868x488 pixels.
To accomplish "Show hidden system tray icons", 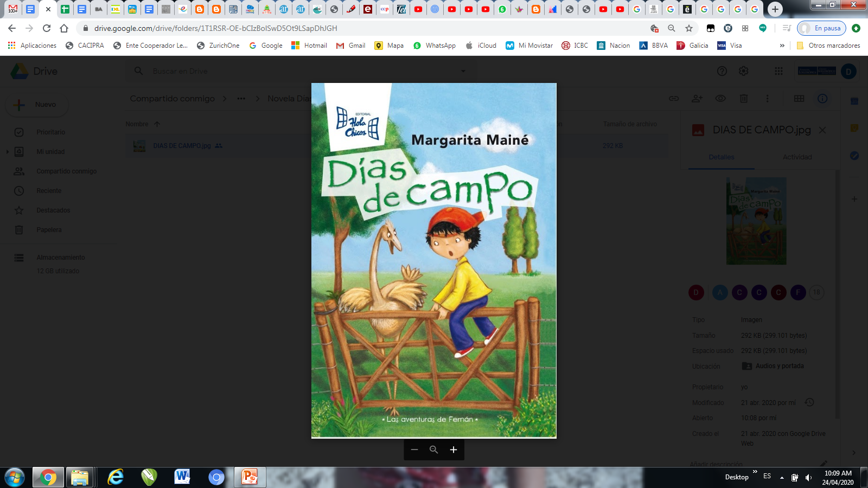I will tap(782, 478).
